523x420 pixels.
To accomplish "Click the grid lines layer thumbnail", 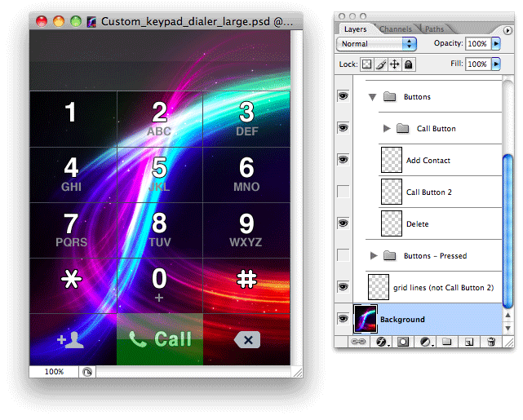I will click(379, 287).
